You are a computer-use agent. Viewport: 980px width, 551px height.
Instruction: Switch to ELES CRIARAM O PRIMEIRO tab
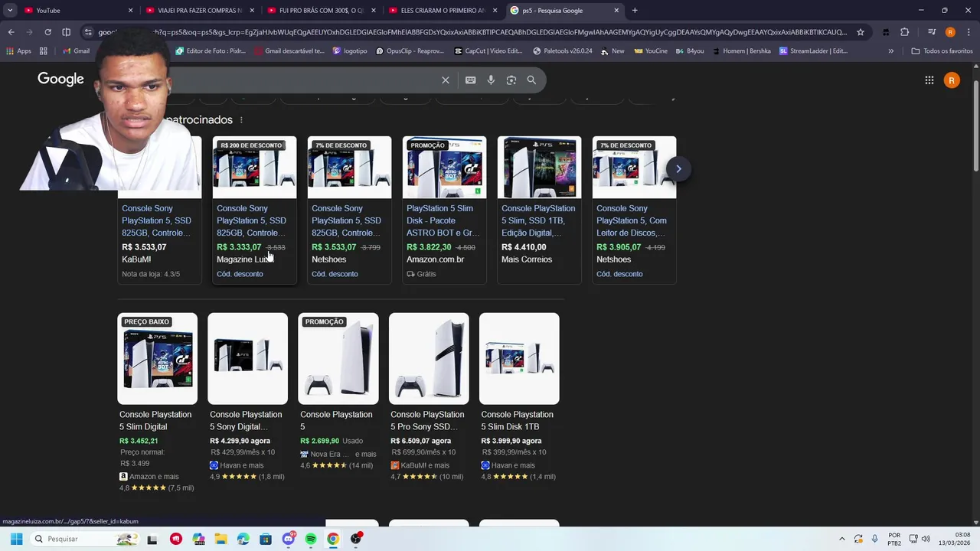(x=443, y=10)
